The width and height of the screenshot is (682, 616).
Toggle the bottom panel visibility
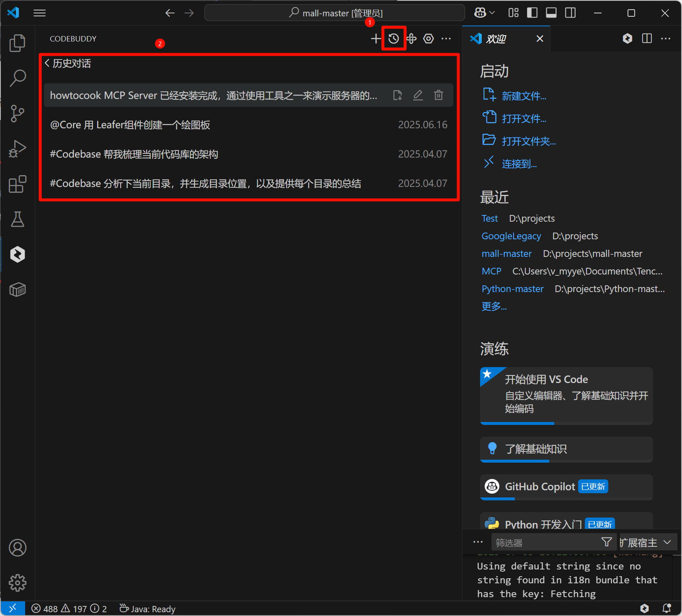(x=551, y=13)
